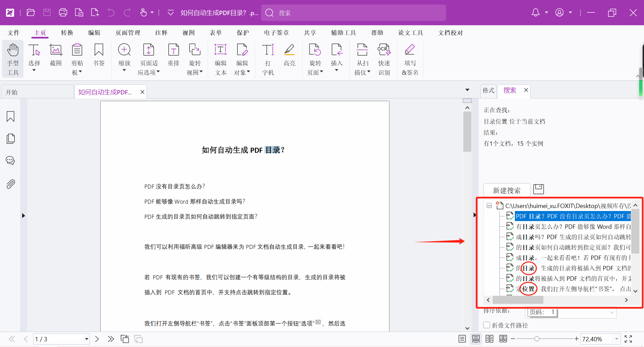Toggle the collapse file path checkbox
Viewport: 644px width, 347px height.
[x=487, y=325]
